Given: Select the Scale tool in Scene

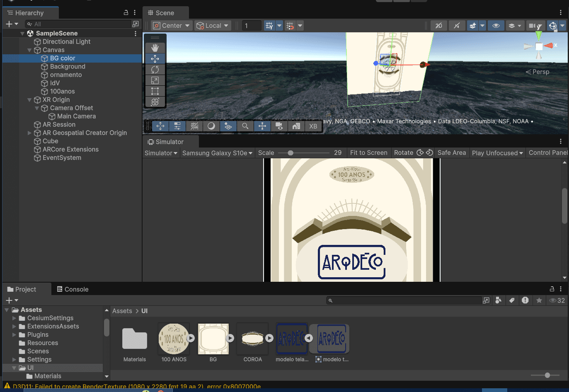Looking at the screenshot, I should 155,80.
